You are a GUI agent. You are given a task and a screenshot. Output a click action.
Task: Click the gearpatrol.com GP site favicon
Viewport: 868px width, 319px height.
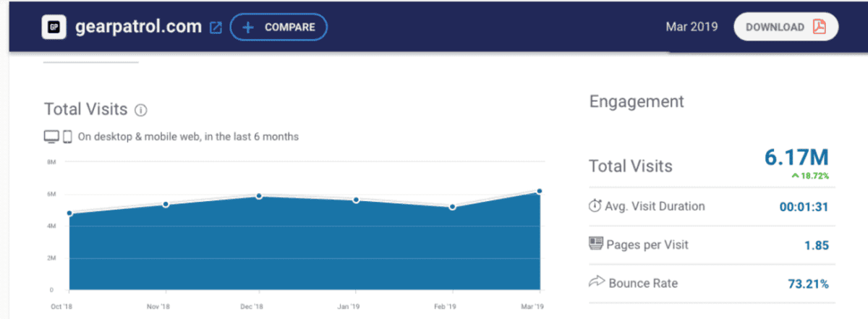click(x=54, y=27)
